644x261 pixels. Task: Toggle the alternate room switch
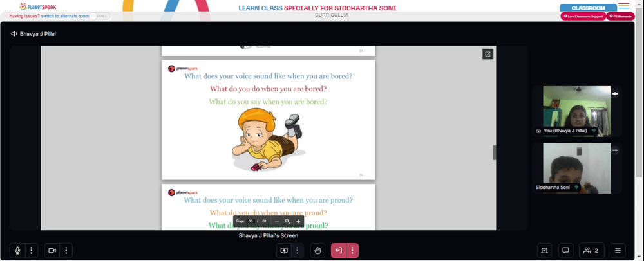pos(100,16)
